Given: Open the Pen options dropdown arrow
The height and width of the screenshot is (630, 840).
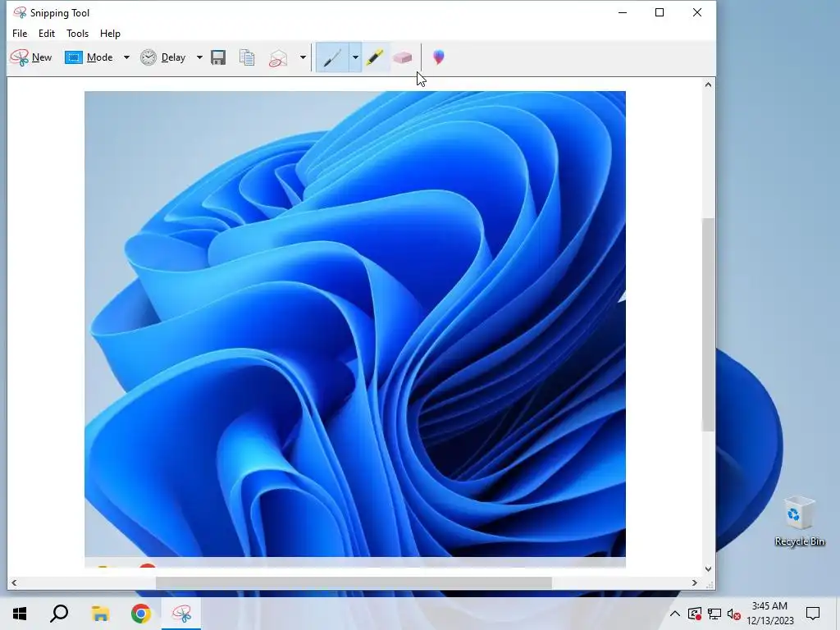Looking at the screenshot, I should coord(355,57).
